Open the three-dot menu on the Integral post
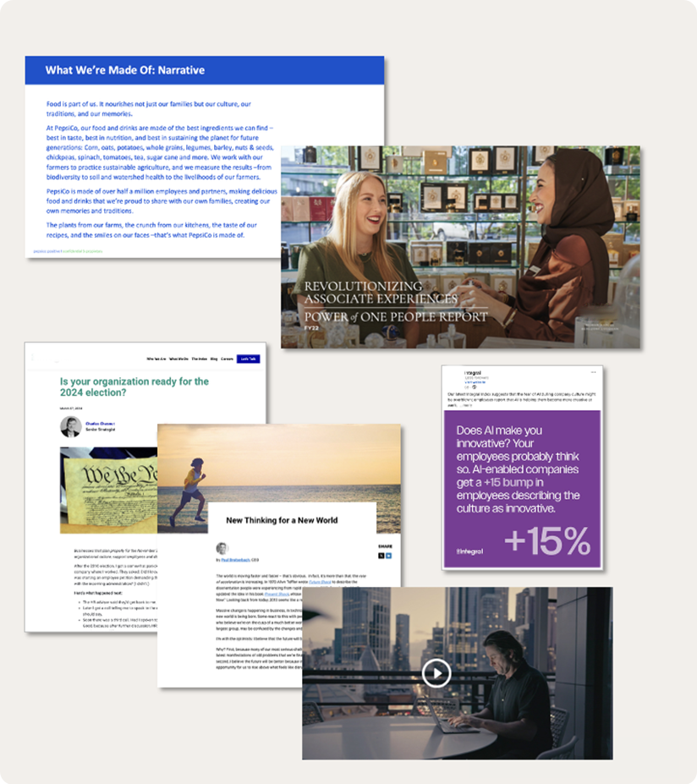The width and height of the screenshot is (697, 784). coord(593,372)
